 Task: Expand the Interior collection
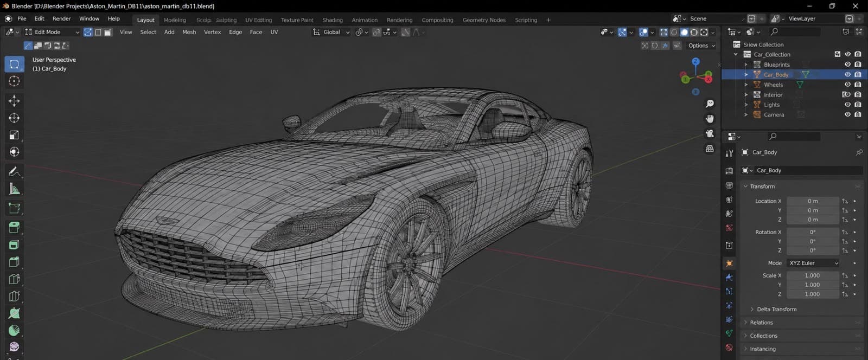pyautogui.click(x=746, y=95)
